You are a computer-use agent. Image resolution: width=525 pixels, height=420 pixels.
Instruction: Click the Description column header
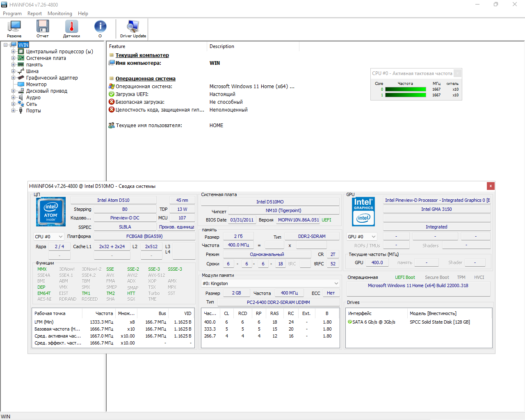(253, 46)
